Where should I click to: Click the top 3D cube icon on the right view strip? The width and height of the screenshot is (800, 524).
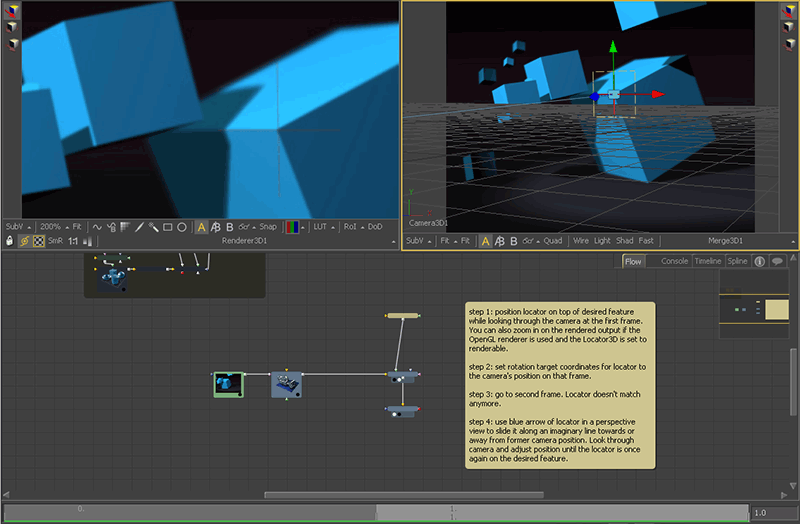coord(790,11)
